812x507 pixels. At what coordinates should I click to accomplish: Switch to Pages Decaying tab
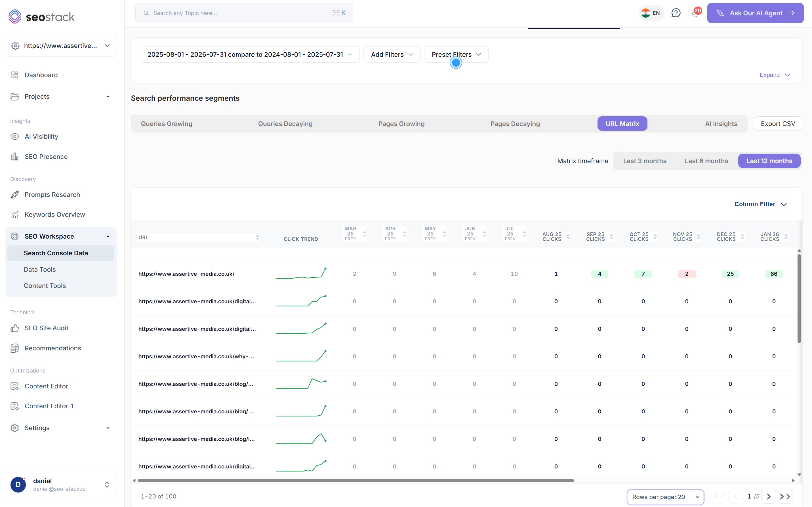pos(515,124)
